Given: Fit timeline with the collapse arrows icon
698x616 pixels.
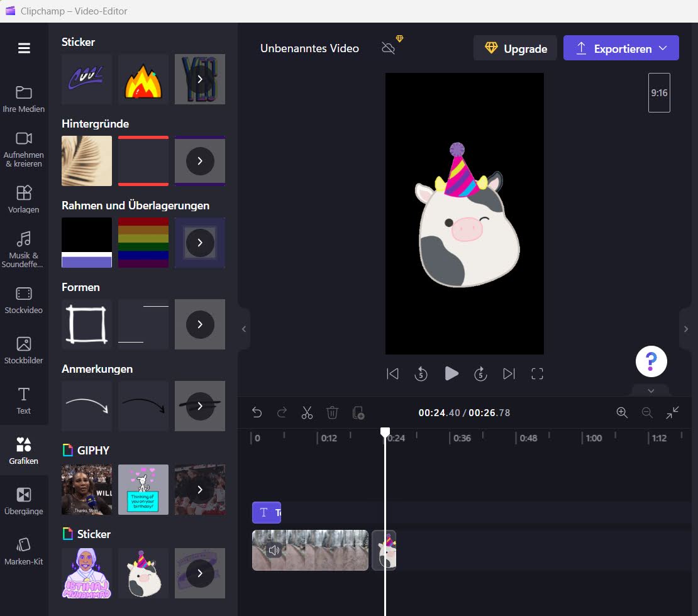Looking at the screenshot, I should 672,412.
